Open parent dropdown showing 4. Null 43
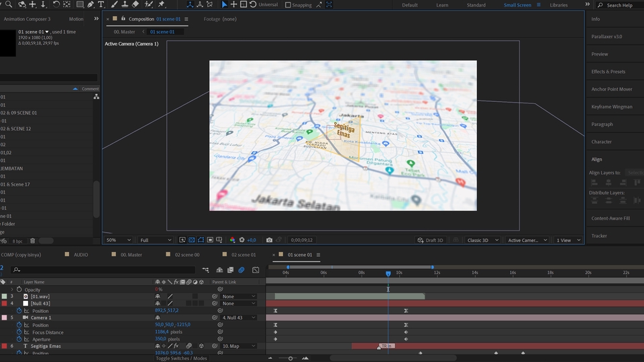The height and width of the screenshot is (362, 644). tap(238, 318)
